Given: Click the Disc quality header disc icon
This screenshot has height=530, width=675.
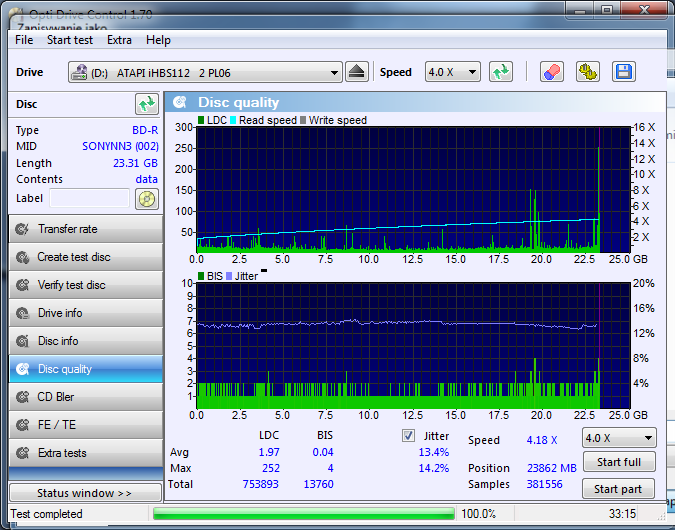Looking at the screenshot, I should click(180, 102).
